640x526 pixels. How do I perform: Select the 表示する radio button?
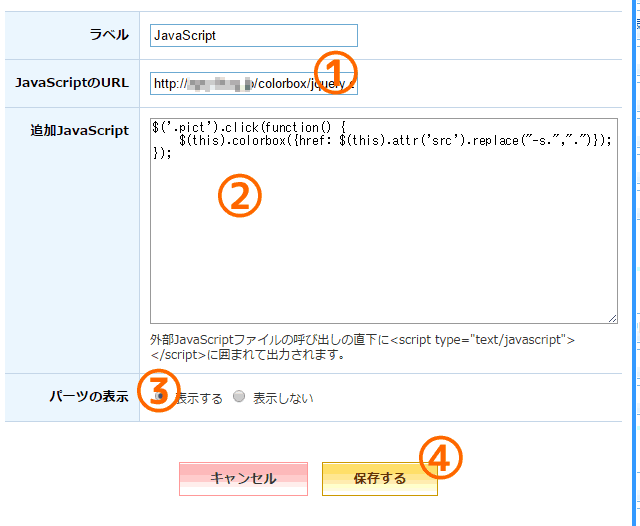pyautogui.click(x=160, y=396)
